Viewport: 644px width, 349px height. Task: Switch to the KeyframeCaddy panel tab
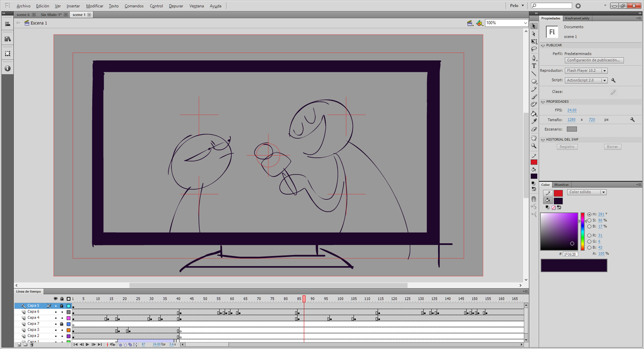pyautogui.click(x=579, y=18)
